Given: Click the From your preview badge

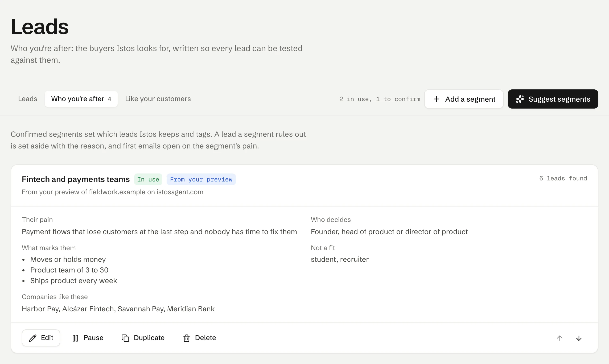Looking at the screenshot, I should (x=201, y=179).
